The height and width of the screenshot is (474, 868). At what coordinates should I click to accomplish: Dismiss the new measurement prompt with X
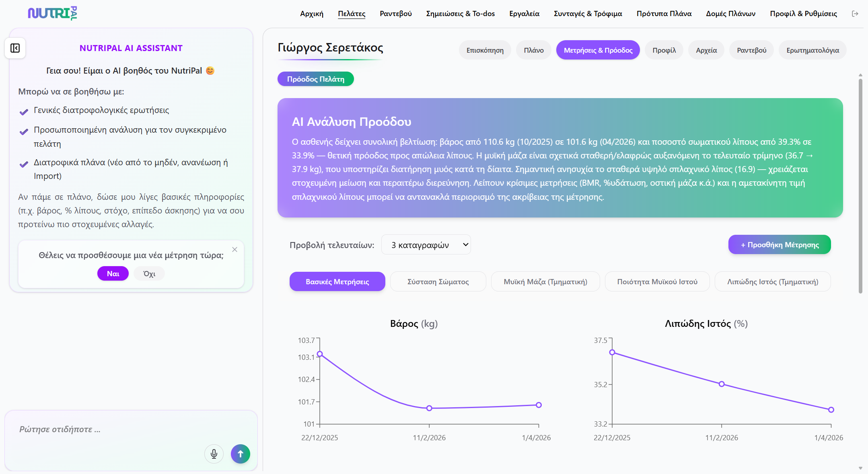(x=235, y=250)
